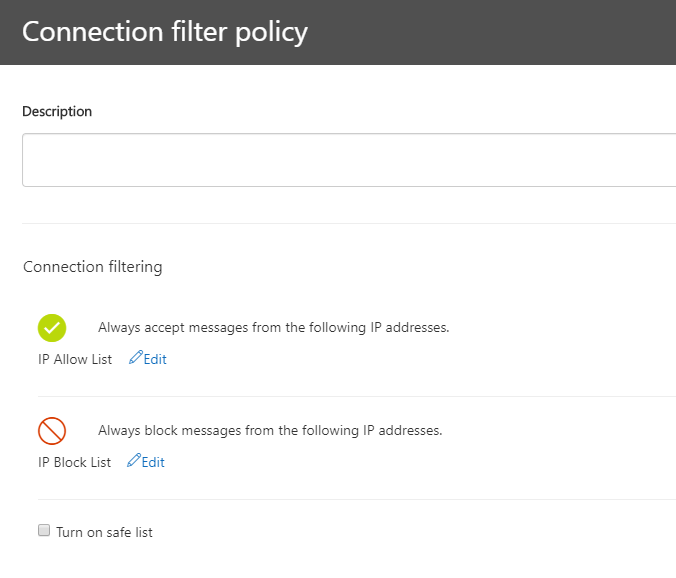Click the red block circle icon

[x=52, y=431]
